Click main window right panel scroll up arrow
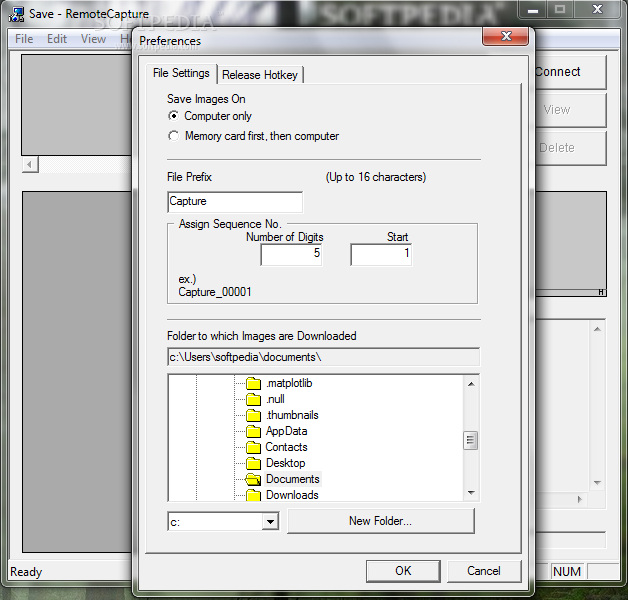 coord(597,329)
